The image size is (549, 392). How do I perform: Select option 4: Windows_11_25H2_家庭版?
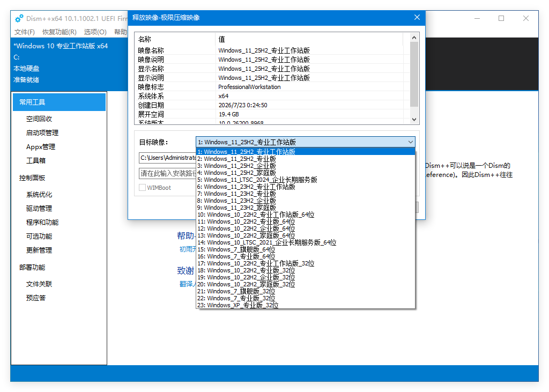(306, 173)
